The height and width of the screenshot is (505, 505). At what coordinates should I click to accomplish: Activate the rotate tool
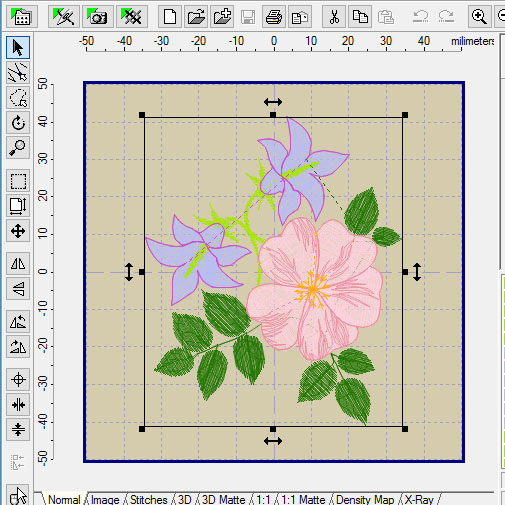click(18, 122)
